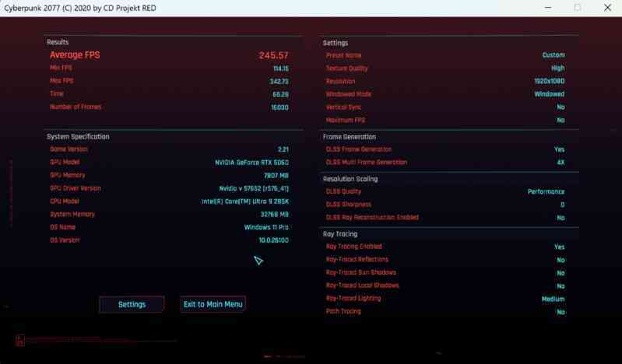Click the 'Ray Tracing' section heading
The height and width of the screenshot is (364, 622).
[x=340, y=234]
